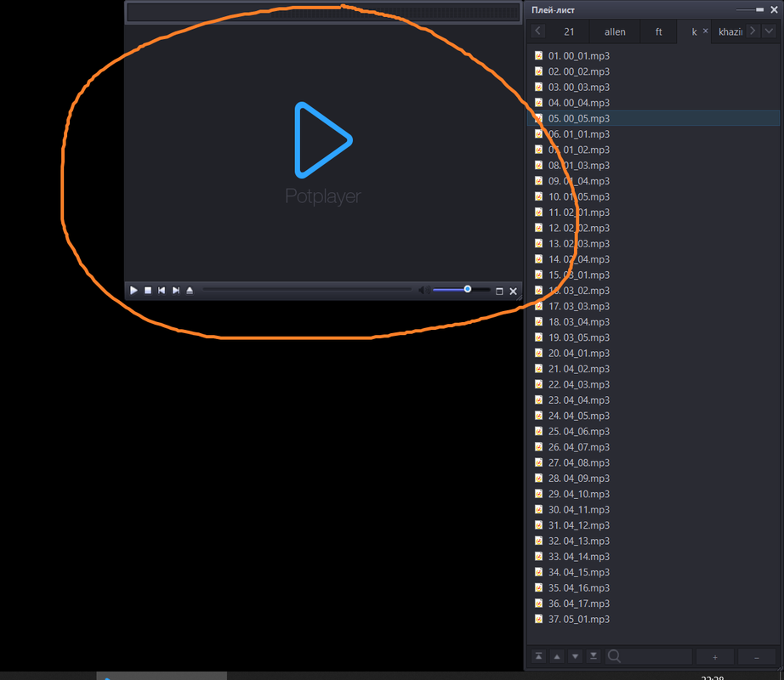
Task: Close the playlist panel
Action: point(774,9)
